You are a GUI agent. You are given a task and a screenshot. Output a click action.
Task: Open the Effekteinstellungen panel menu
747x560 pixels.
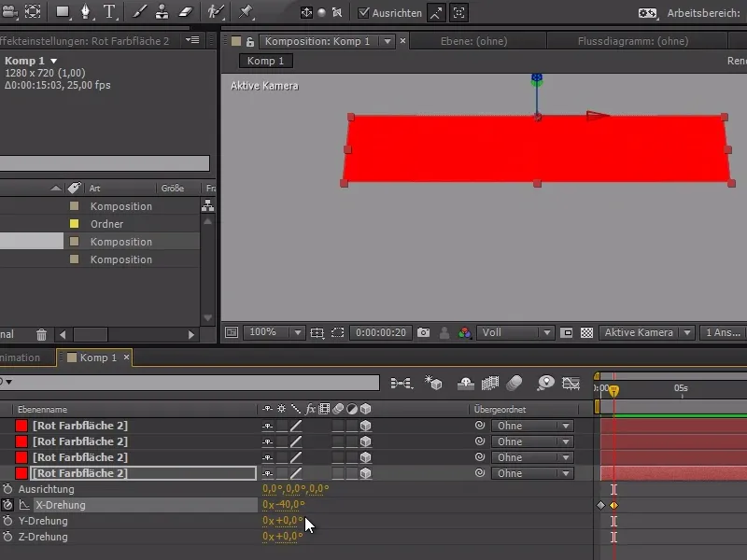tap(192, 40)
